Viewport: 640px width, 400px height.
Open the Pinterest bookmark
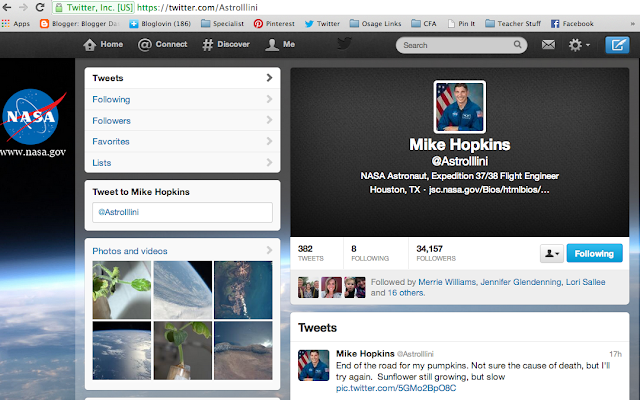[274, 24]
